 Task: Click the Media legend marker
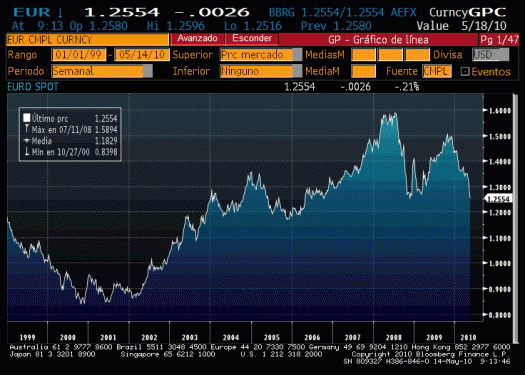pos(27,141)
